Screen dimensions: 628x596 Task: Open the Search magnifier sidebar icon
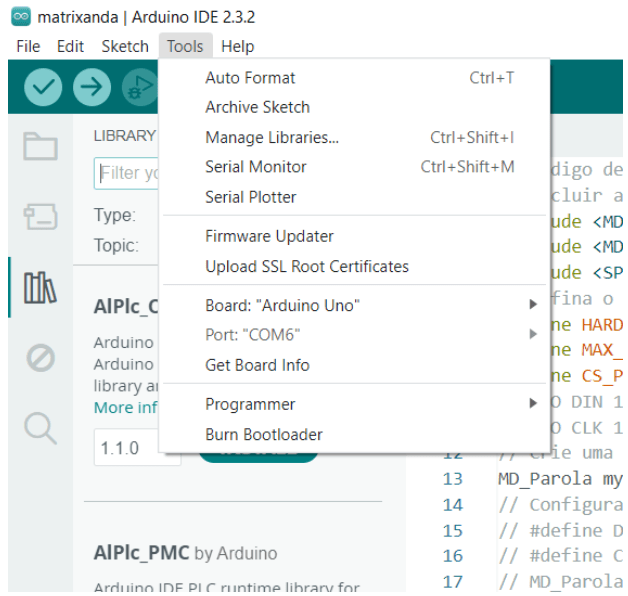tap(40, 428)
